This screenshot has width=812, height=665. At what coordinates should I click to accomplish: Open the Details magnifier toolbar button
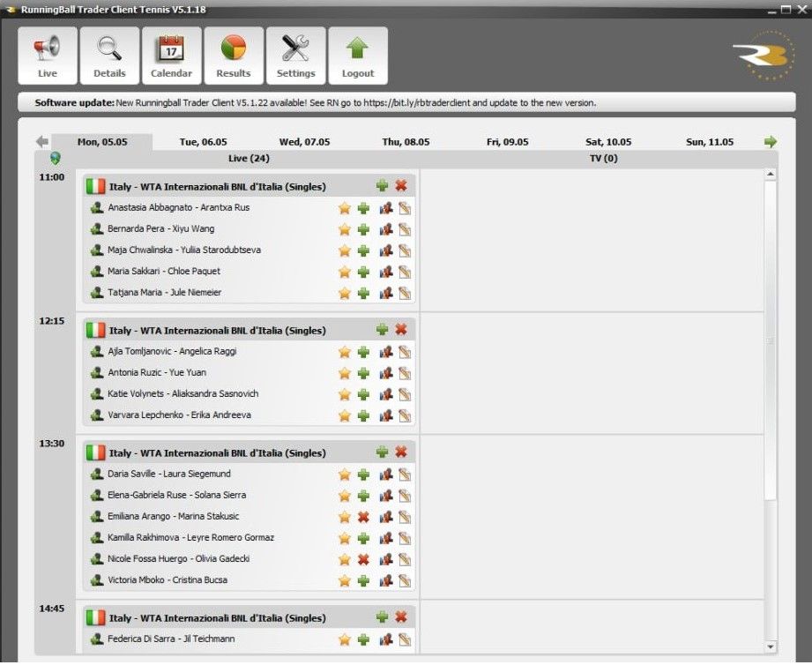coord(110,56)
